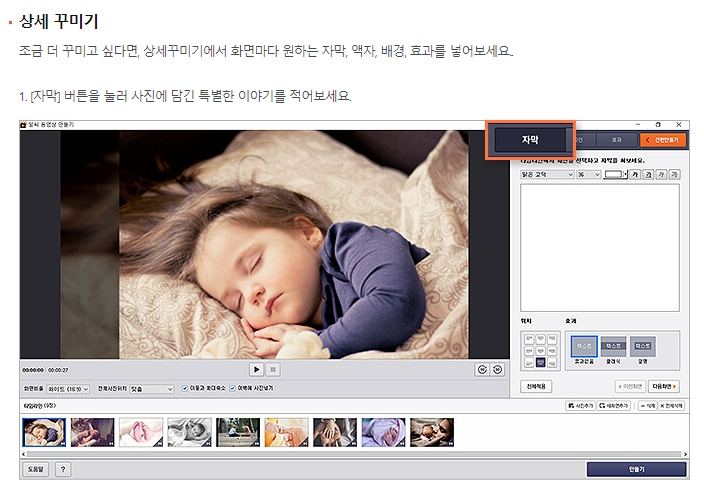Select the third subtitle effect preset

tap(643, 350)
